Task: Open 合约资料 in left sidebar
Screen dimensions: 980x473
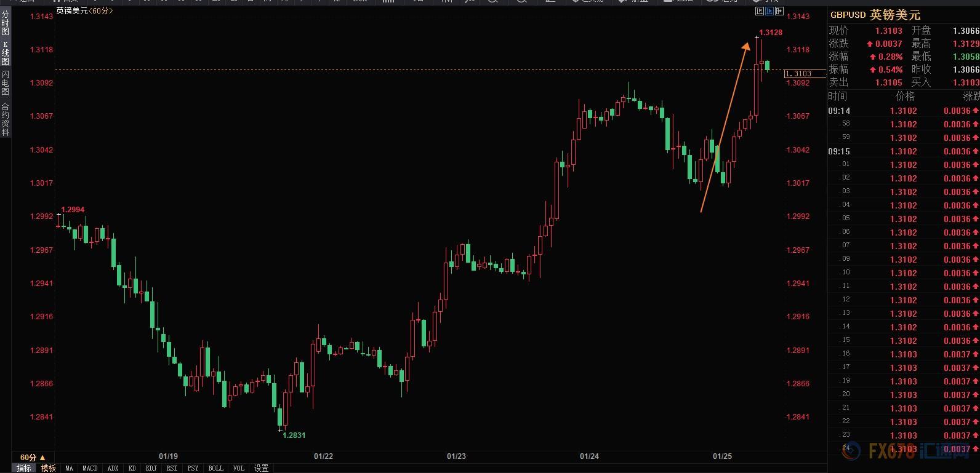Action: click(6, 119)
